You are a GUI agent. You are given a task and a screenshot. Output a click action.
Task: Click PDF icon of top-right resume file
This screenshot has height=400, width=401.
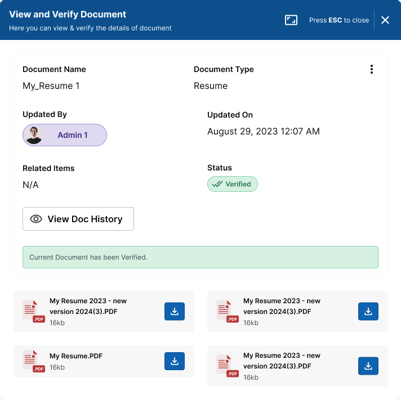[x=227, y=311]
